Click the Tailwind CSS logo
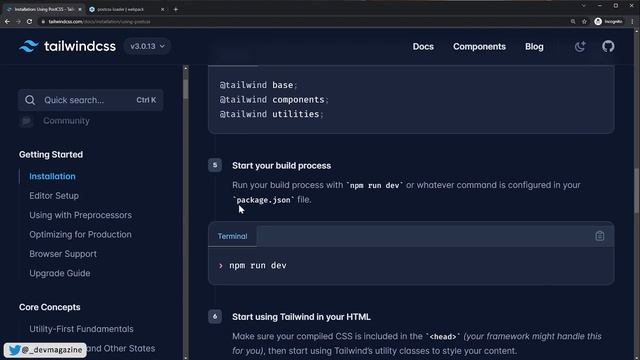The width and height of the screenshot is (640, 360). tap(67, 46)
